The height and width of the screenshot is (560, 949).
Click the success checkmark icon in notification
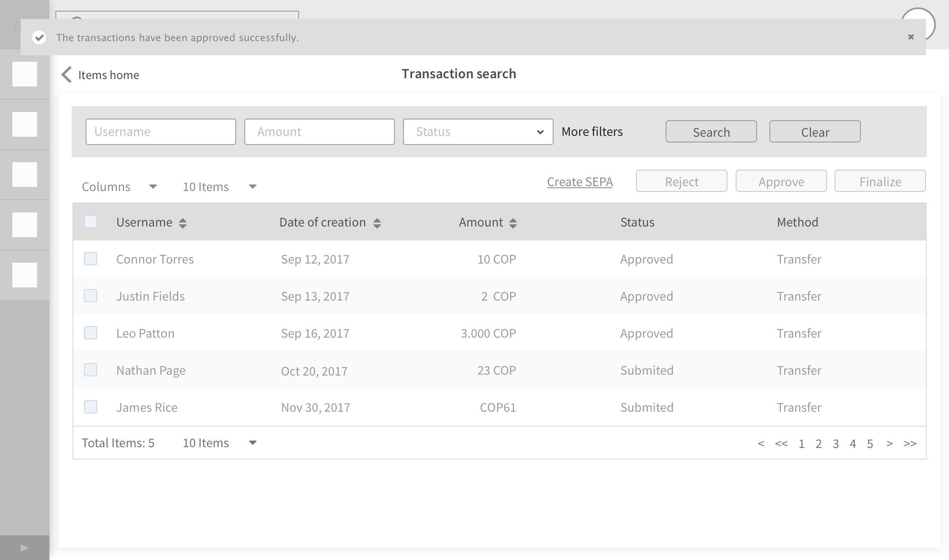point(39,37)
